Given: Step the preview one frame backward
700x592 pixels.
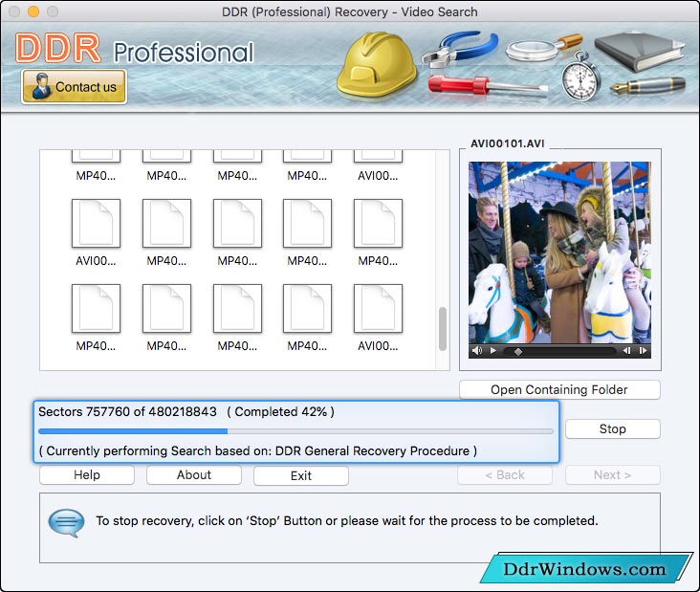Looking at the screenshot, I should tap(626, 351).
